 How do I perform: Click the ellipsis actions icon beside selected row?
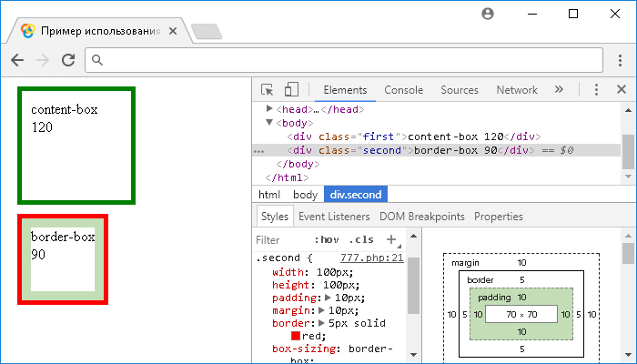pos(258,152)
